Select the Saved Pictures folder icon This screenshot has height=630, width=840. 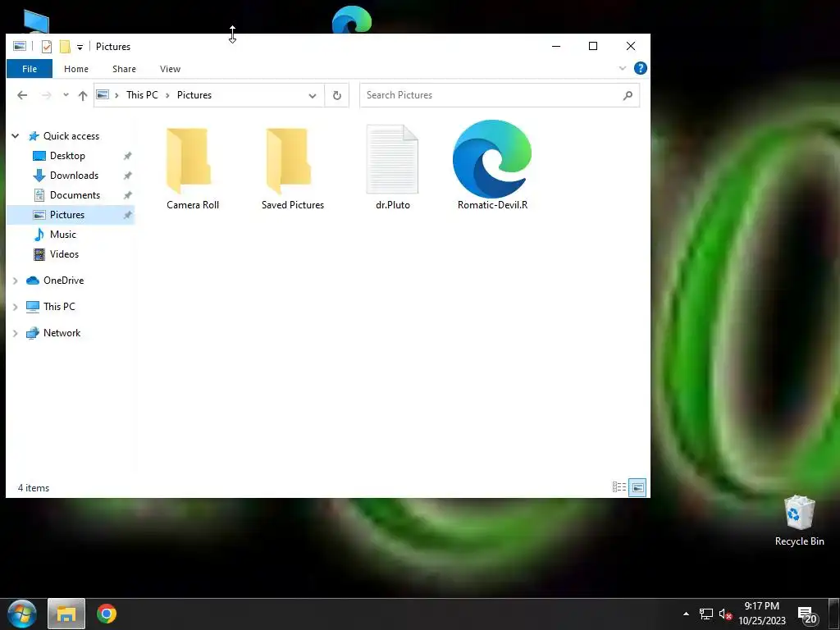click(x=289, y=161)
